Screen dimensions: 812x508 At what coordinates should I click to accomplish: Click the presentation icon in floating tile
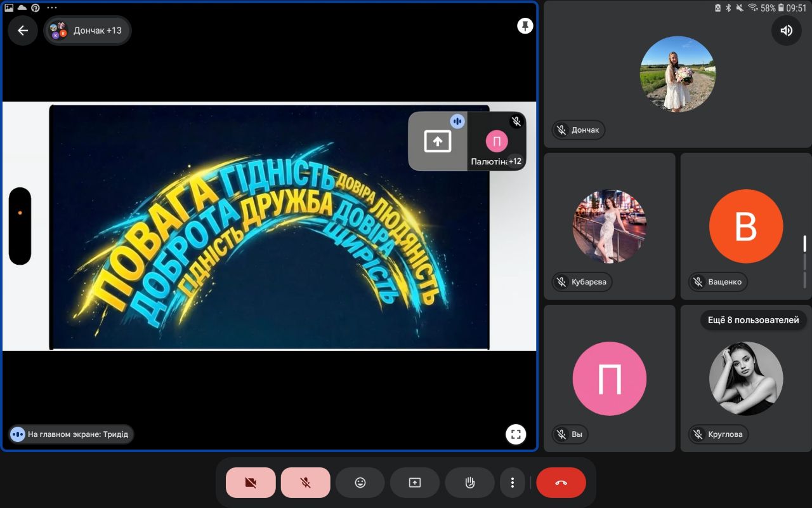click(x=437, y=141)
